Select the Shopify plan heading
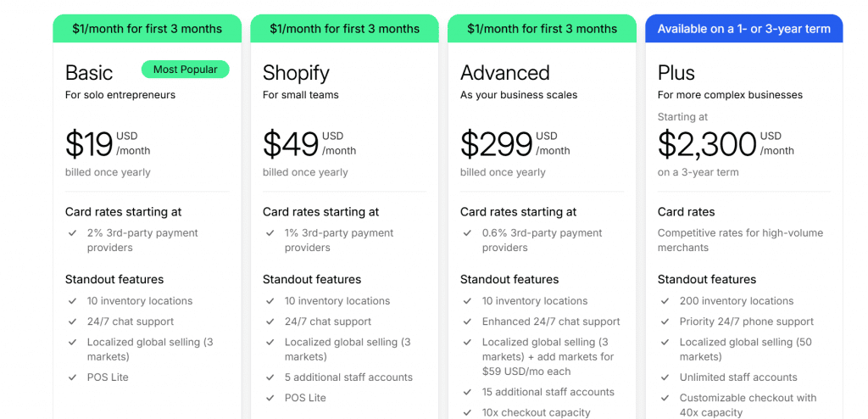868x419 pixels. pyautogui.click(x=296, y=73)
